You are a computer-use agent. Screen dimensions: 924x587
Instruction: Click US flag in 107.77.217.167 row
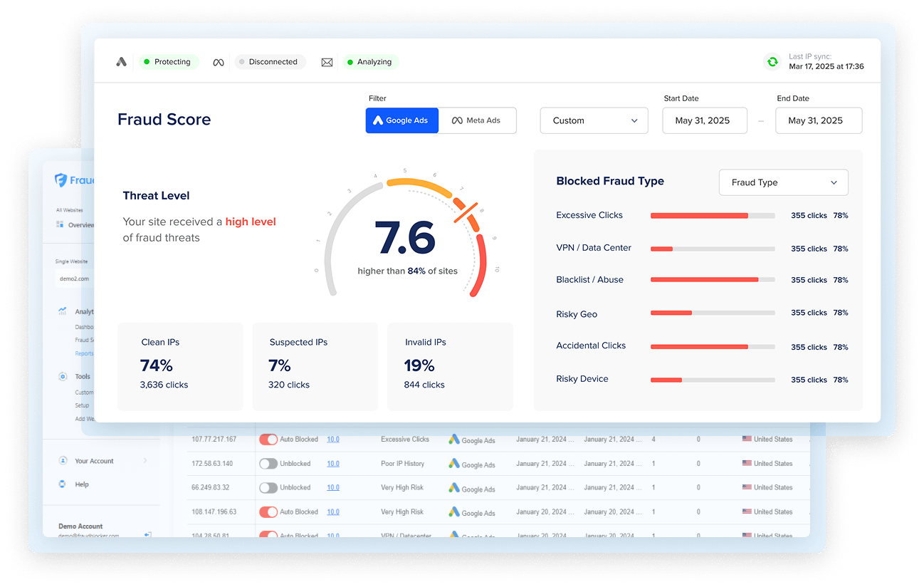(747, 439)
